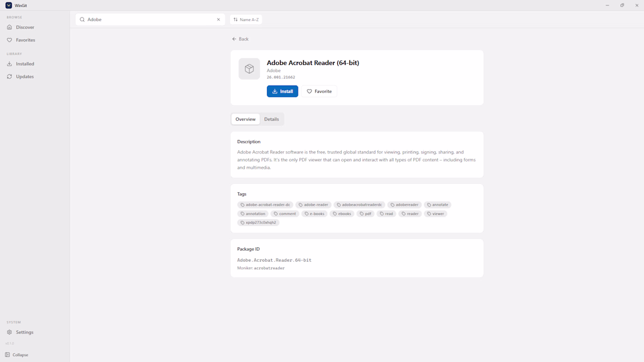644x362 pixels.
Task: Select the pdf tag
Action: [365, 214]
